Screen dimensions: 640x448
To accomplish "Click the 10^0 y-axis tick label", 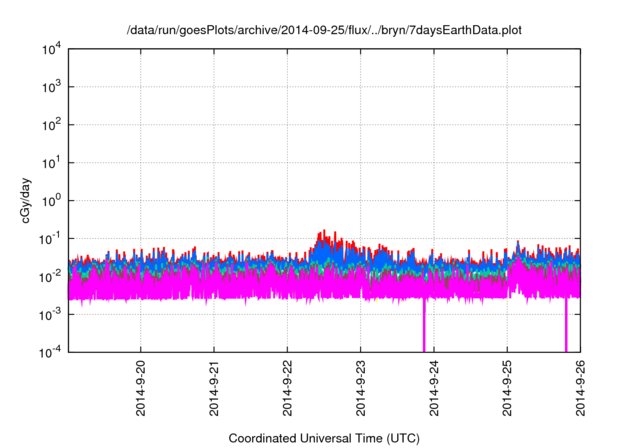I will pyautogui.click(x=52, y=201).
